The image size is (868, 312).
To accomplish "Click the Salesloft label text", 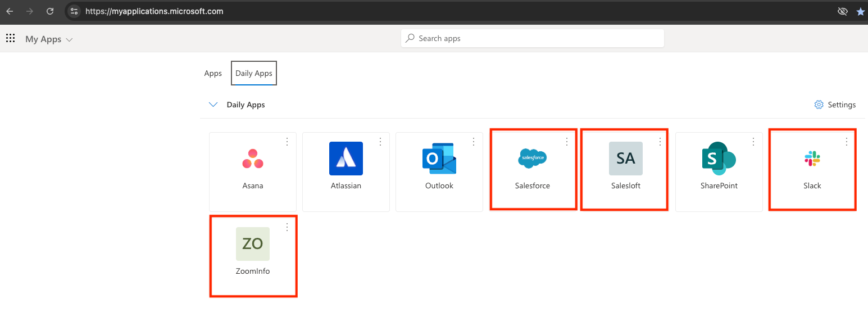I will pos(626,186).
